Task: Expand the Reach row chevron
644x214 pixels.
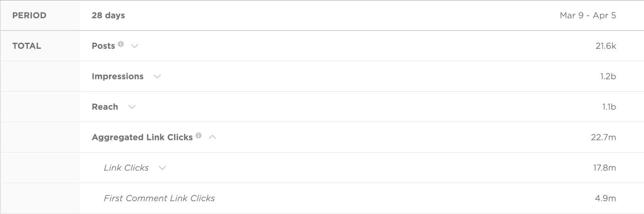Action: tap(132, 107)
